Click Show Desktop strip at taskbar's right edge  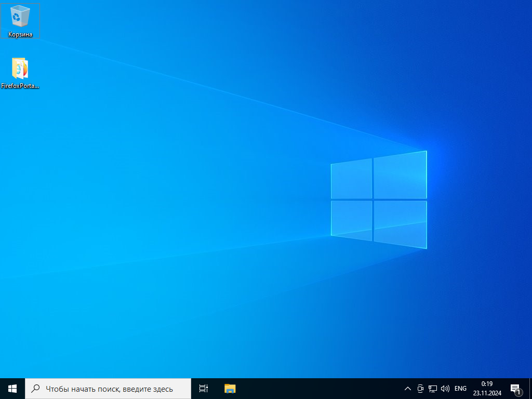pos(530,388)
